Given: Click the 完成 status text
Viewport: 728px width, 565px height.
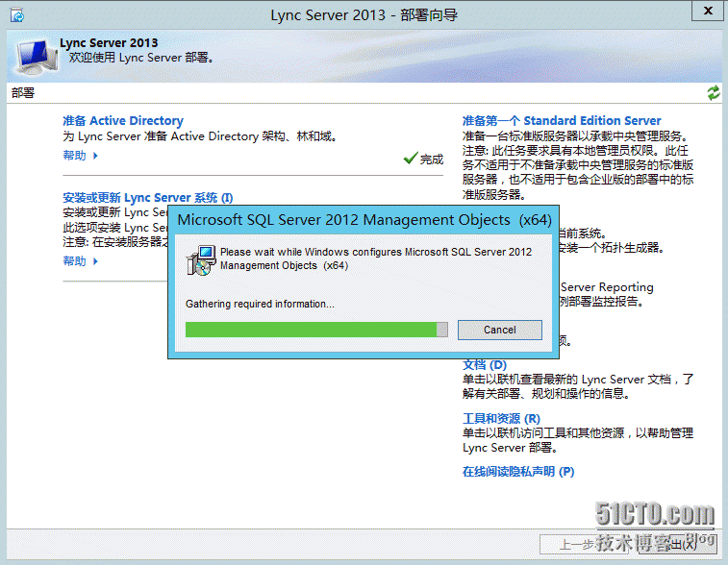Looking at the screenshot, I should [432, 160].
